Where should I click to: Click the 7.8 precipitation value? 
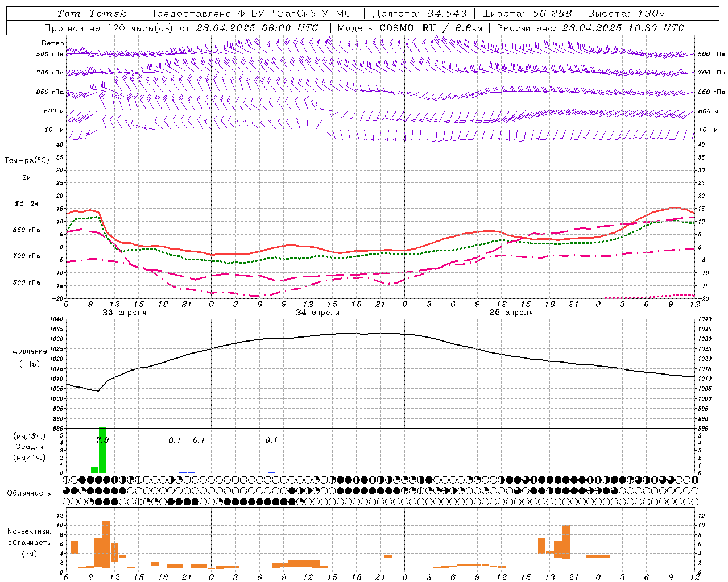[102, 440]
